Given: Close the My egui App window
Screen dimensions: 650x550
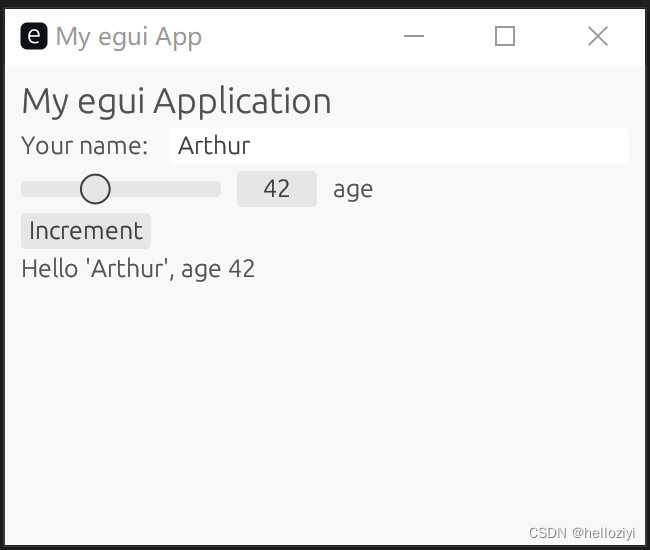Looking at the screenshot, I should coord(598,36).
